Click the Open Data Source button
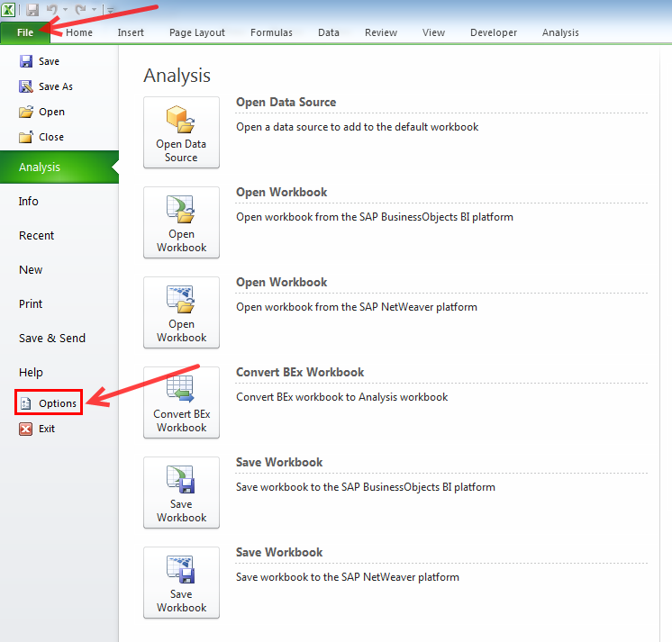672x642 pixels. pyautogui.click(x=181, y=132)
